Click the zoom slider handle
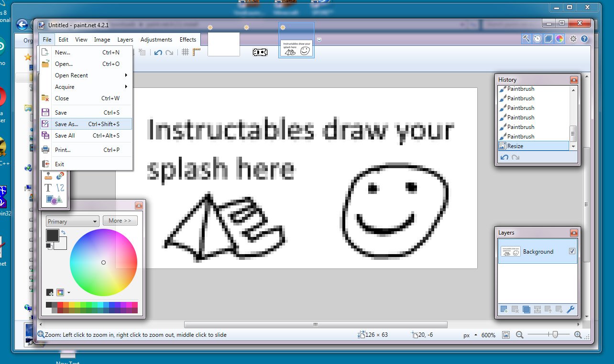This screenshot has height=364, width=614. tap(555, 335)
